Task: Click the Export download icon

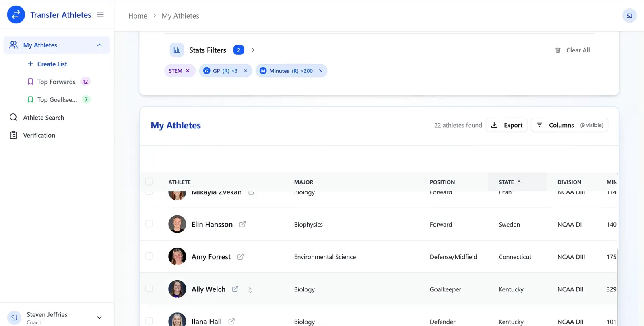Action: (x=494, y=125)
